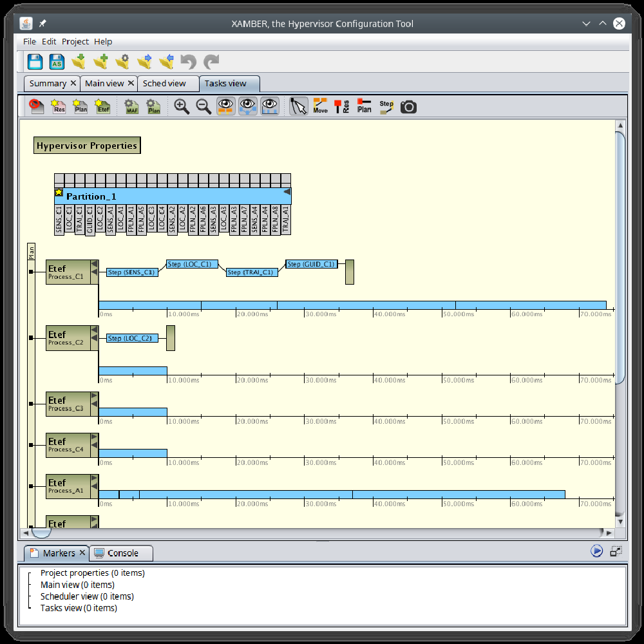Zoom out of the tasks diagram
The width and height of the screenshot is (644, 644).
[204, 106]
